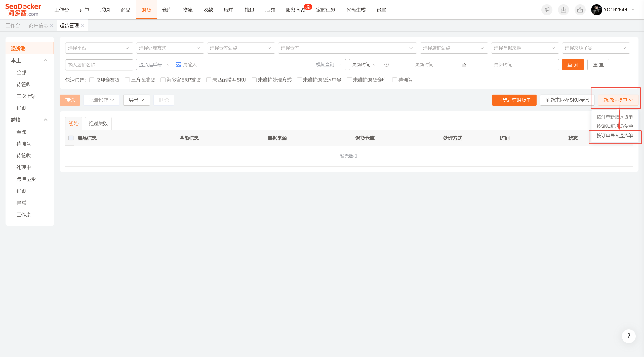Image resolution: width=644 pixels, height=357 pixels.
Task: Click the 同步店铺退货单 button
Action: [x=514, y=100]
